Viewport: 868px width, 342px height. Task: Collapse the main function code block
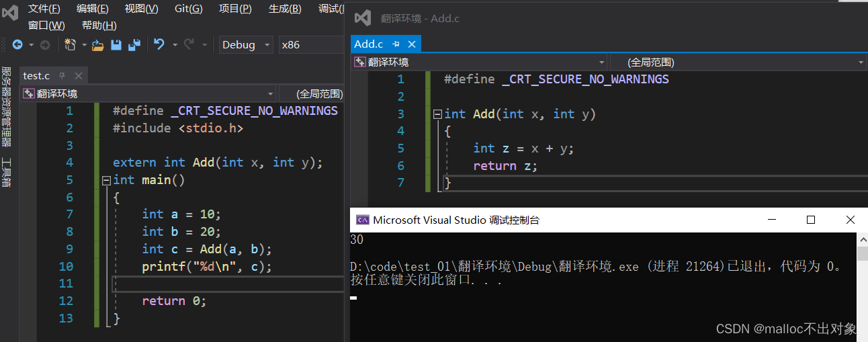pos(105,180)
